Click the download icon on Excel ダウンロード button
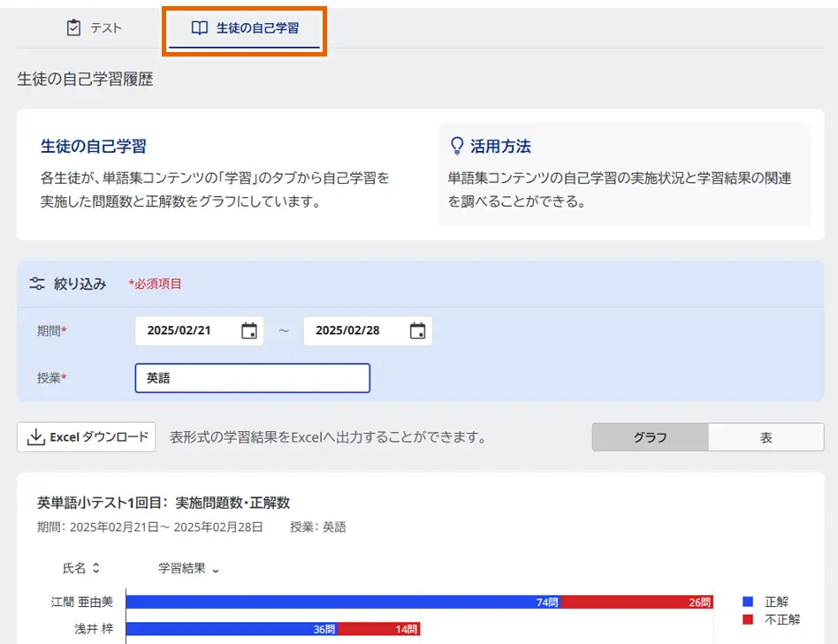This screenshot has height=644, width=838. pos(34,436)
